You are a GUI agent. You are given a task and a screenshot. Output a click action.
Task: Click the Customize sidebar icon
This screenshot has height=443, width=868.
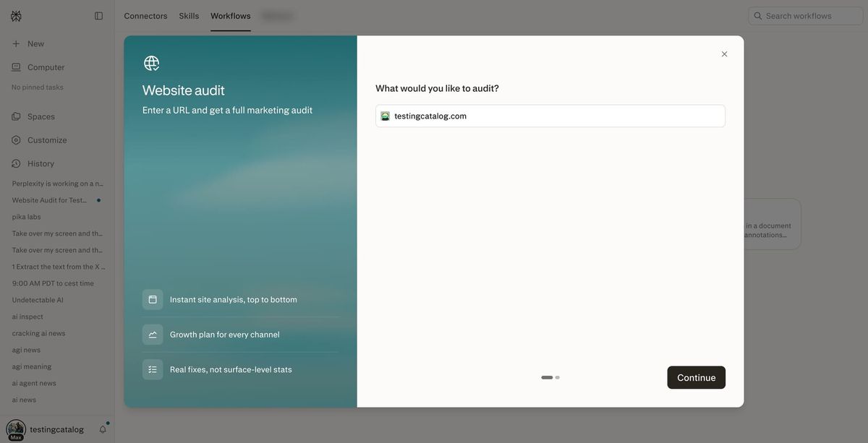point(16,140)
